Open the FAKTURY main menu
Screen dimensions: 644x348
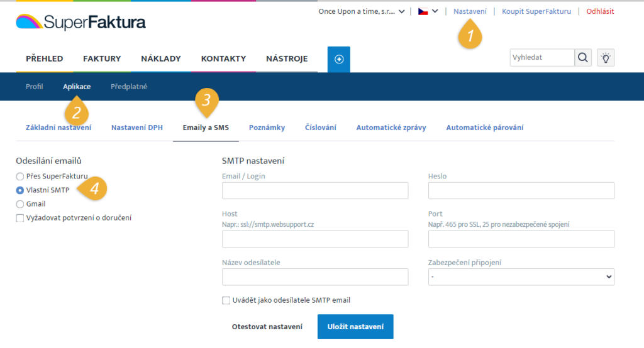102,58
